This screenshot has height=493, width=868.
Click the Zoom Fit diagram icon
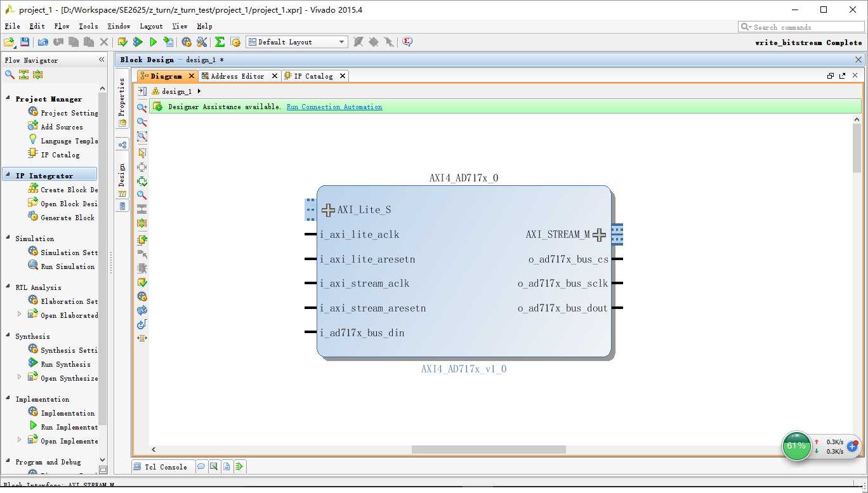click(142, 136)
